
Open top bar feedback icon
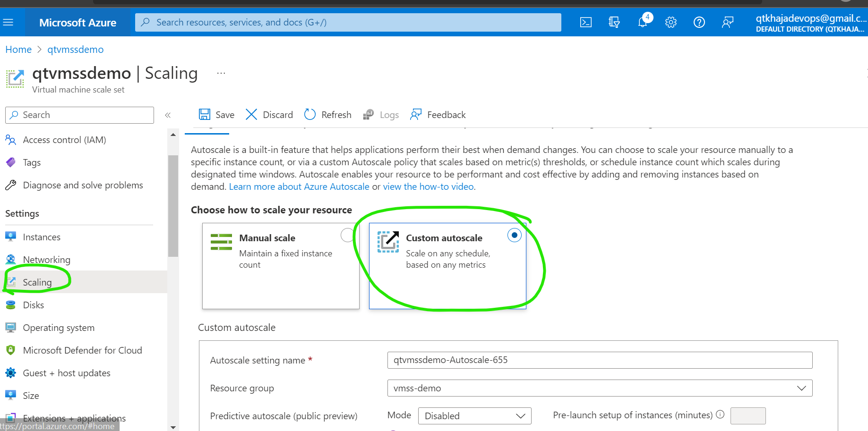click(728, 22)
